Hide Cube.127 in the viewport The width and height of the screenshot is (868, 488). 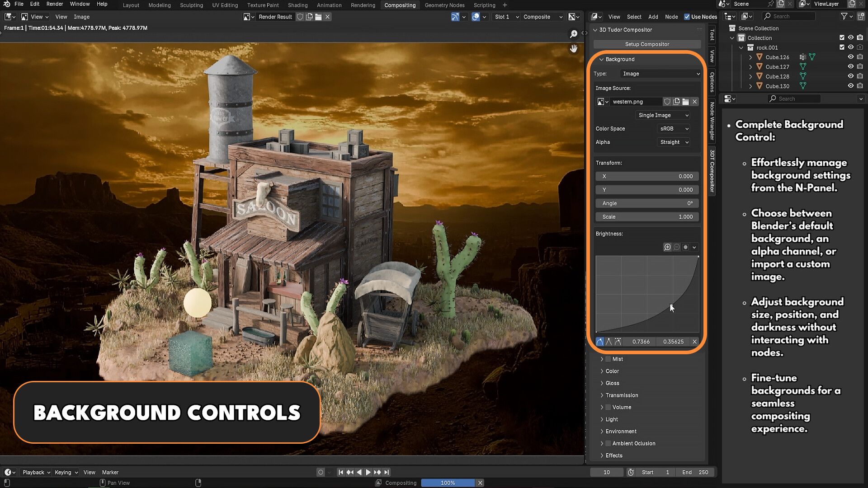click(x=850, y=66)
